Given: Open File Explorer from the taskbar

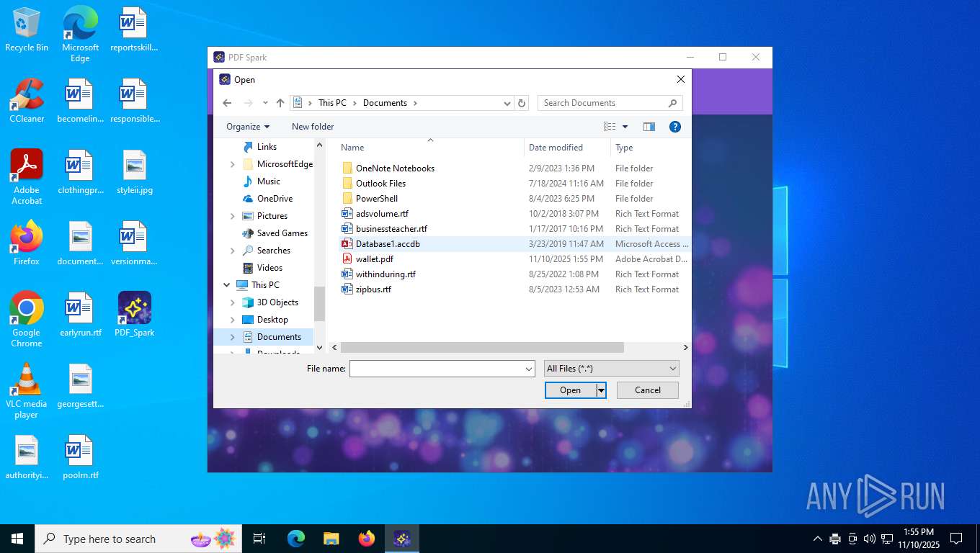Looking at the screenshot, I should coord(331,539).
